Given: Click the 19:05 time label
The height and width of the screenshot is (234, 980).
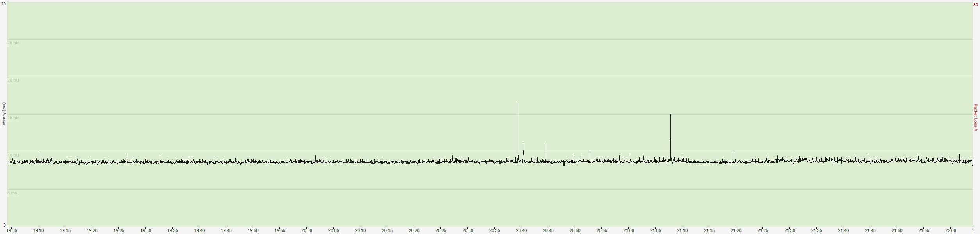Looking at the screenshot, I should (x=12, y=230).
